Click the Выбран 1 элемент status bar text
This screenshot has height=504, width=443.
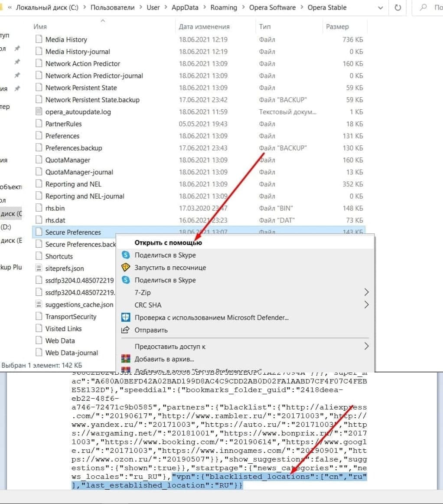42,365
